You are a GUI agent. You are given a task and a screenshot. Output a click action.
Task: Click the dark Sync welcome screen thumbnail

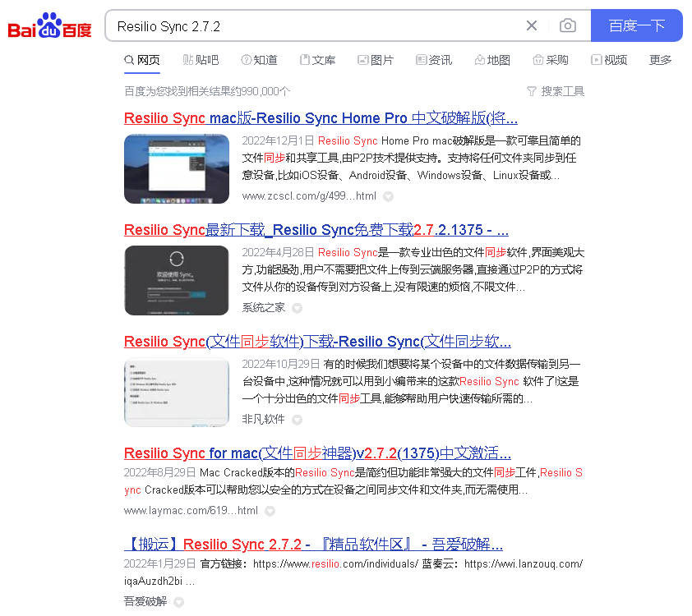click(177, 280)
